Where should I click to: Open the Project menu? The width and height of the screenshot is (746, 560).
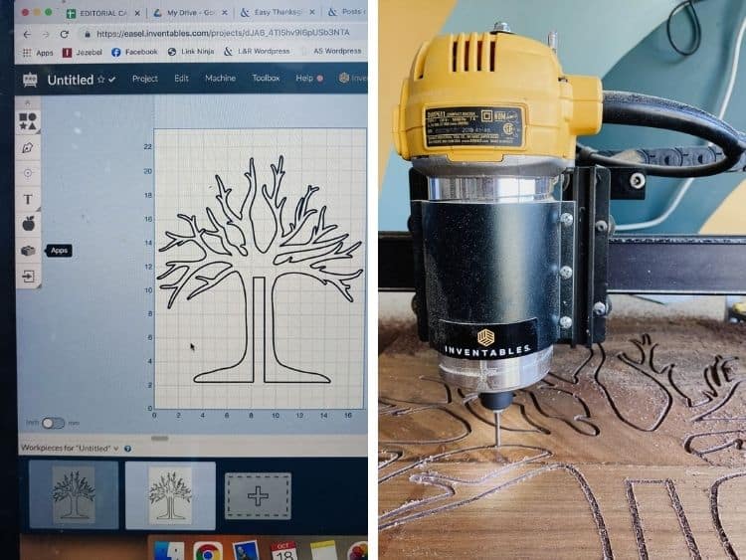click(144, 79)
